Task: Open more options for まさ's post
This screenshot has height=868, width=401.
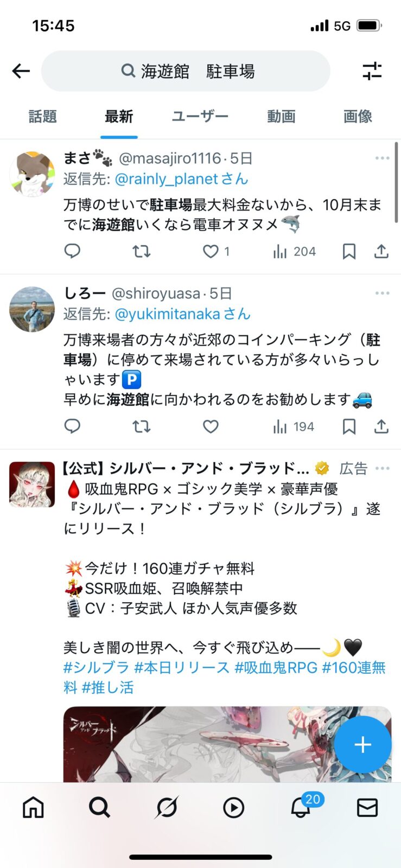Action: pos(382,158)
